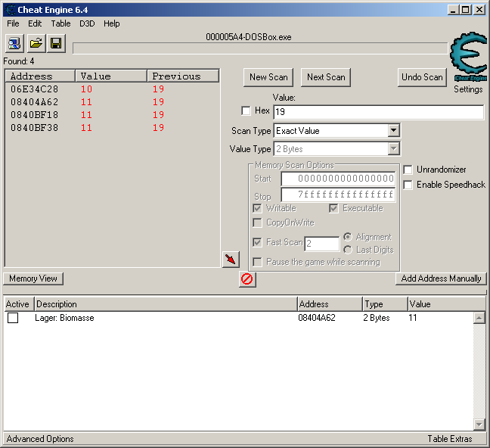Toggle the Fast Scan checkbox
Image resolution: width=490 pixels, height=448 pixels.
pos(257,242)
